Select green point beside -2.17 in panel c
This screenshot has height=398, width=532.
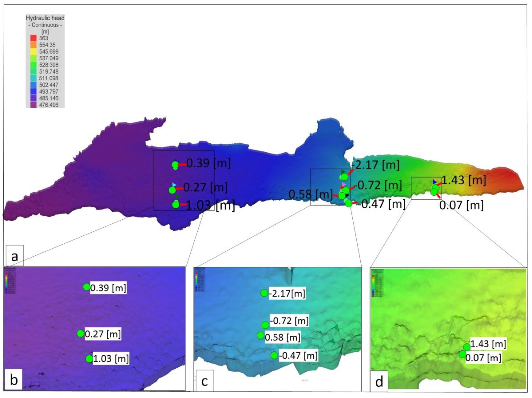[264, 293]
